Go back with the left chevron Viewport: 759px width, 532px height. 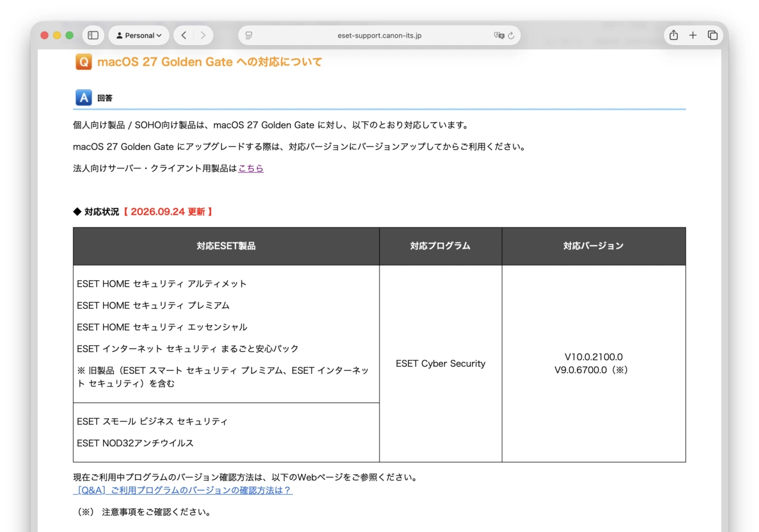point(184,36)
